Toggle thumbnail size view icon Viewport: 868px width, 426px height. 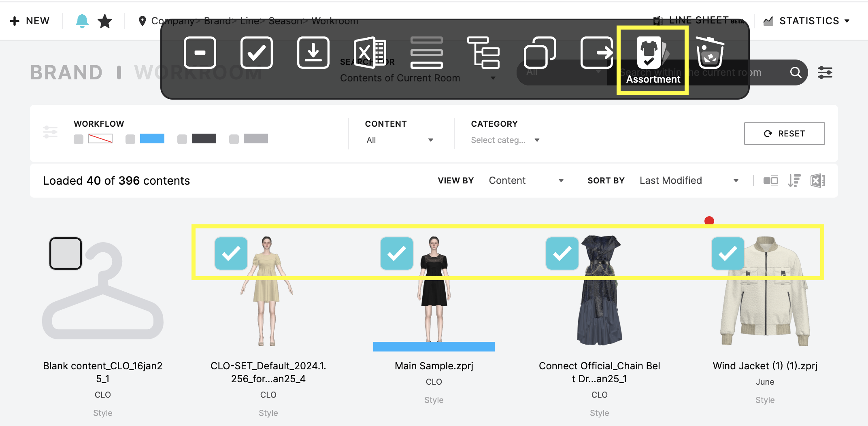pos(770,181)
